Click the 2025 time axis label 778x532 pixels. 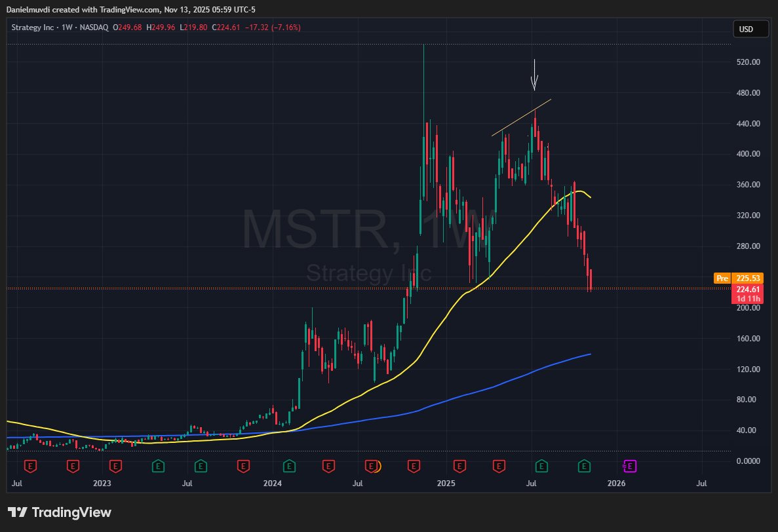[446, 484]
